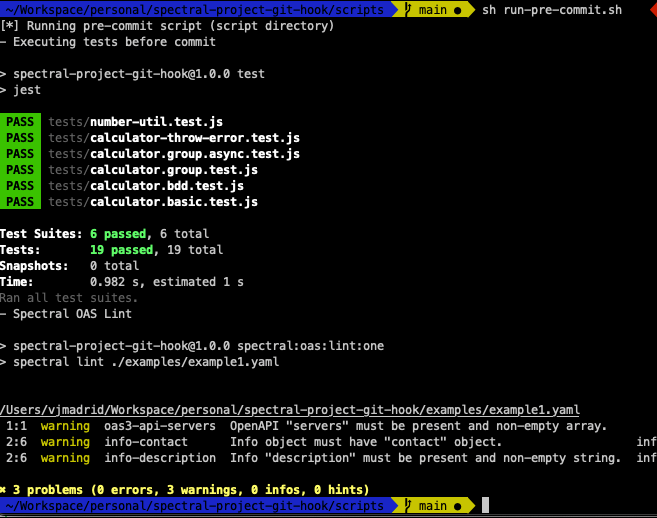The width and height of the screenshot is (657, 518).
Task: Click the time value '0.982 s'
Action: 114,282
